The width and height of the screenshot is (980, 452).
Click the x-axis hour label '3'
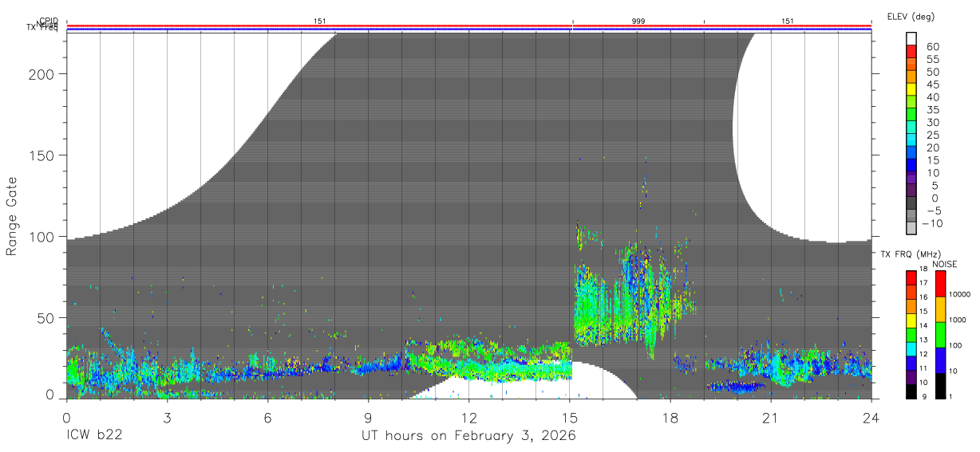click(167, 418)
